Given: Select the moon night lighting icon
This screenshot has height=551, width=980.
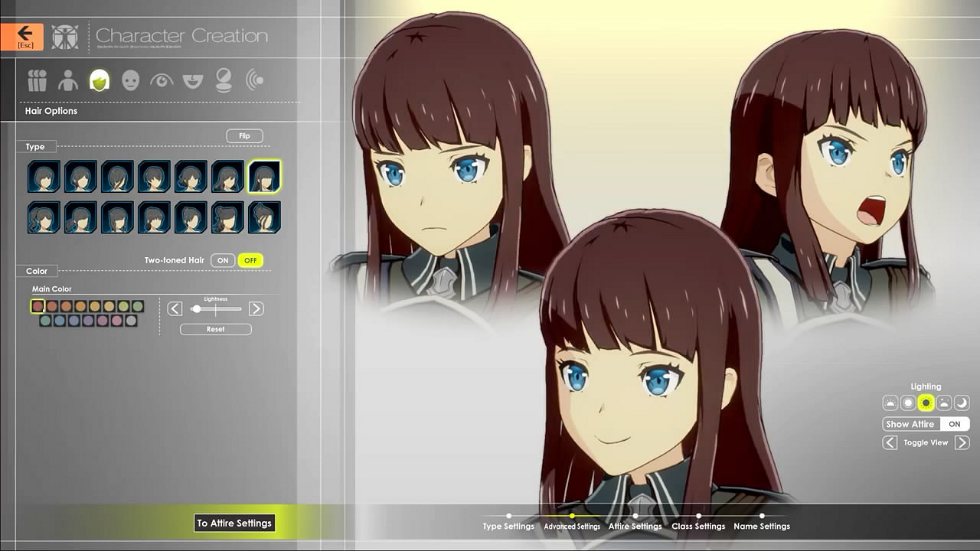Looking at the screenshot, I should coord(962,403).
